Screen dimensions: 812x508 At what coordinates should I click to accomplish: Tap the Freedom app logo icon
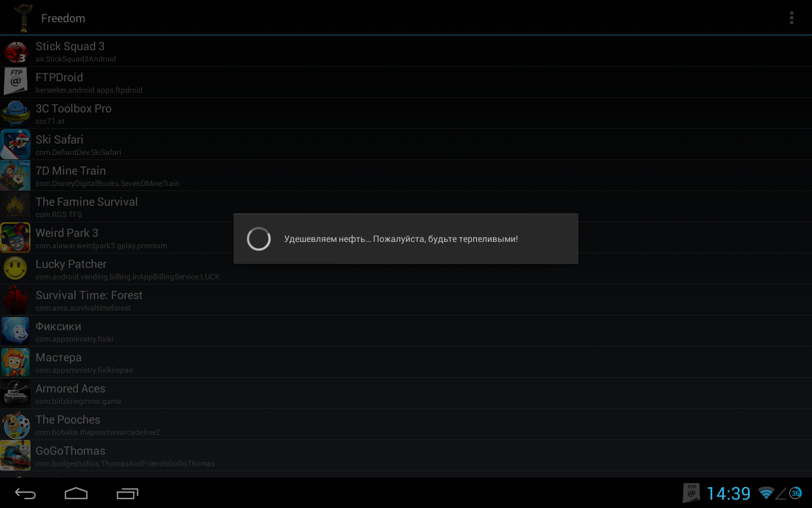[x=23, y=18]
